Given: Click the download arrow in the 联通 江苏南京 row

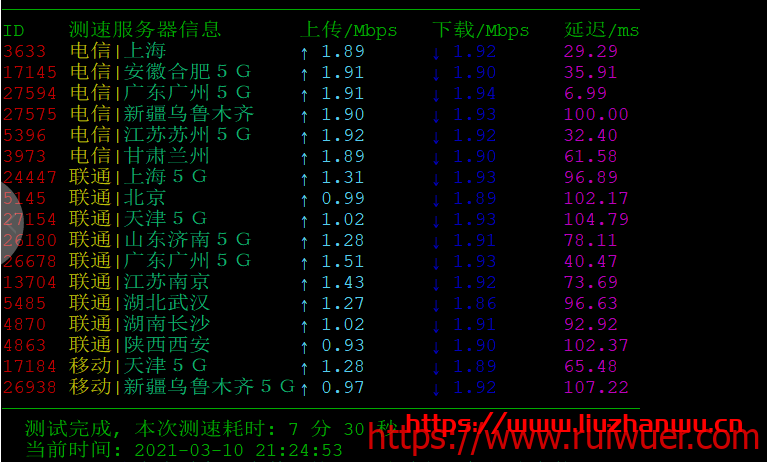Looking at the screenshot, I should 437,282.
